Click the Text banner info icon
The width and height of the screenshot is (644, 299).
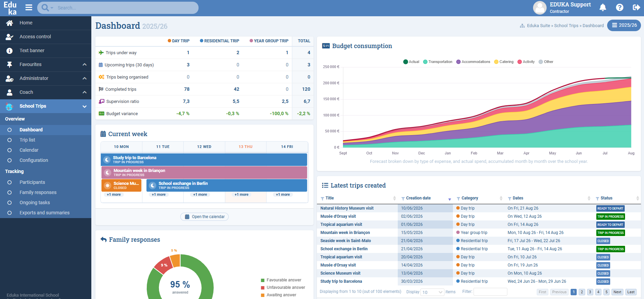[9, 51]
